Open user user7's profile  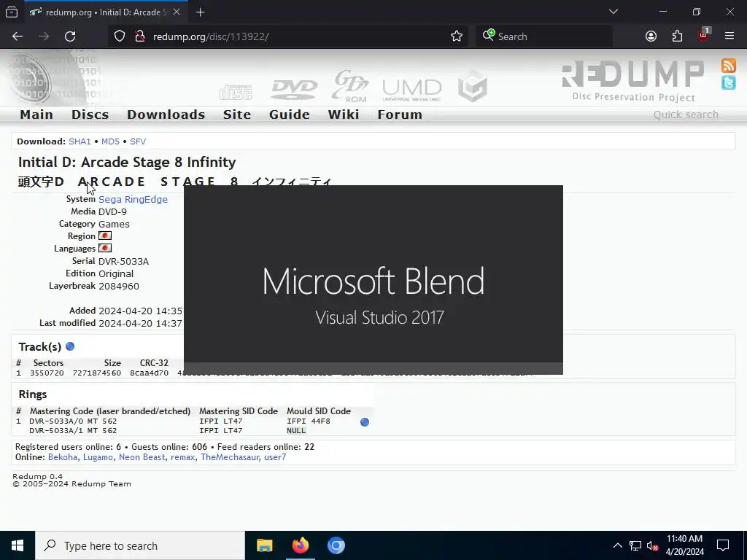[275, 457]
